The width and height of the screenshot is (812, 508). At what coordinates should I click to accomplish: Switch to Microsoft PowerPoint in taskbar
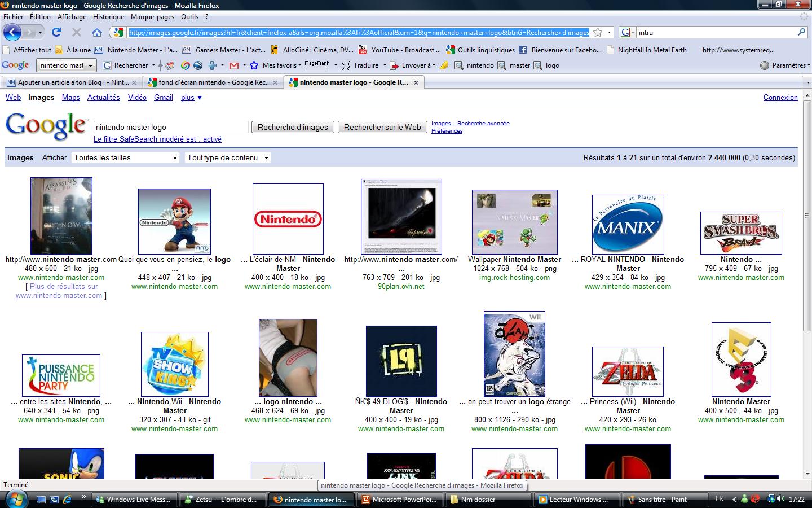400,500
